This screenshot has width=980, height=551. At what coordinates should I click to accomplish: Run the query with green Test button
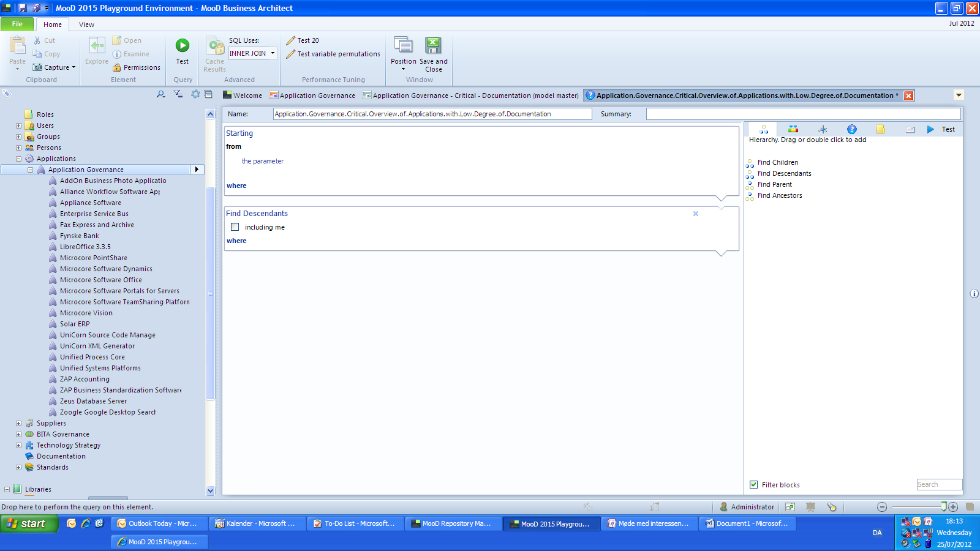183,46
